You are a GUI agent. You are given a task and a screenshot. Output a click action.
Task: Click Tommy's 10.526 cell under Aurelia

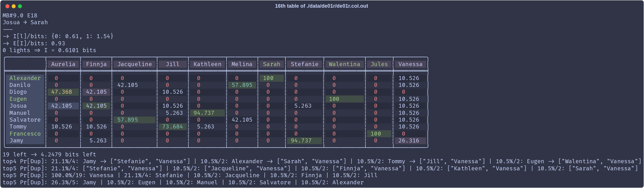tap(63, 126)
